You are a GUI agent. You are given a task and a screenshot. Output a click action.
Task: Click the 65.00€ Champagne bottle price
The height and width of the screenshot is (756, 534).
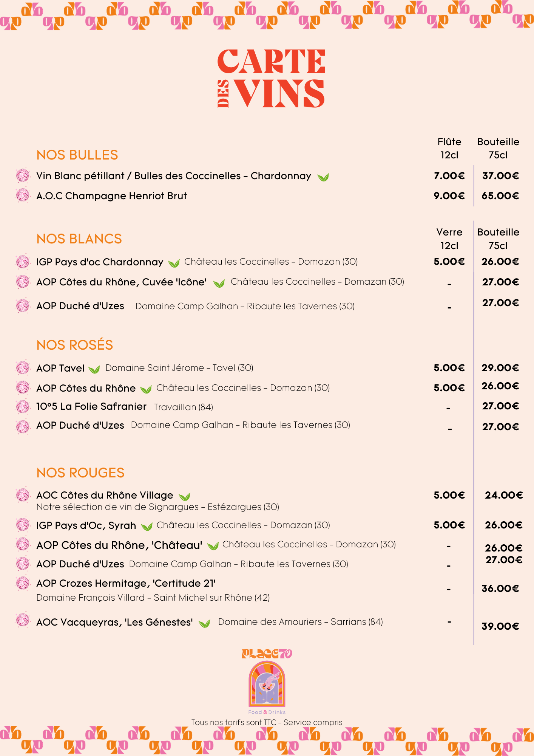(x=500, y=196)
